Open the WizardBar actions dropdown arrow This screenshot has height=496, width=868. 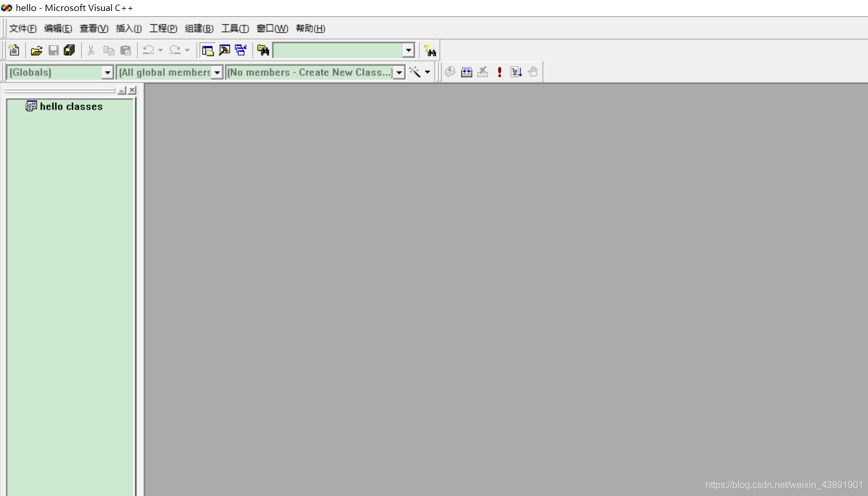(x=428, y=72)
